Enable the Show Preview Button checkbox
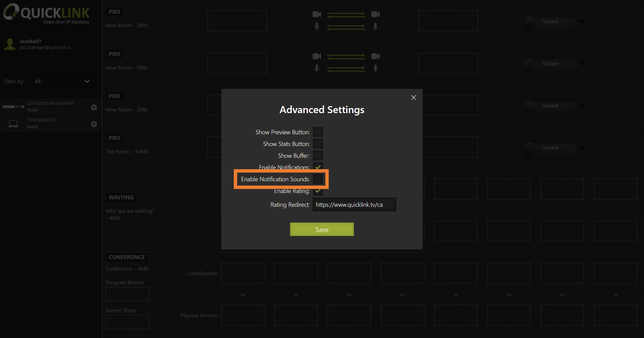The height and width of the screenshot is (338, 644). tap(318, 132)
